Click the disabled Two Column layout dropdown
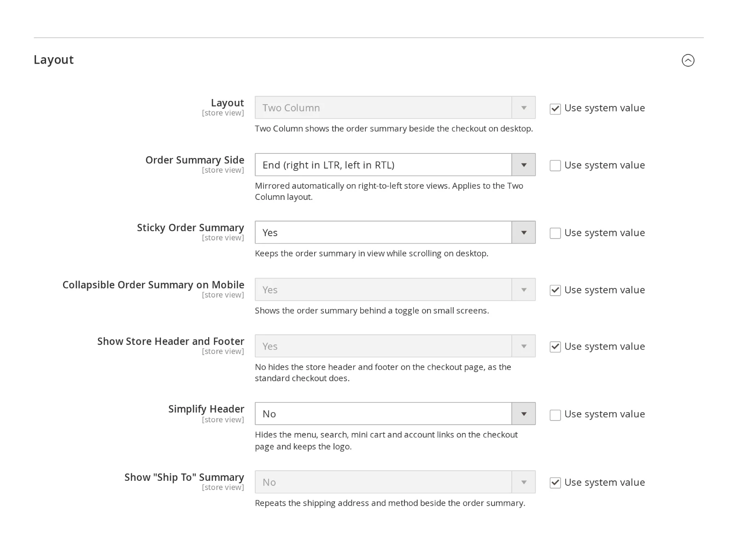This screenshot has width=737, height=560. tap(395, 108)
